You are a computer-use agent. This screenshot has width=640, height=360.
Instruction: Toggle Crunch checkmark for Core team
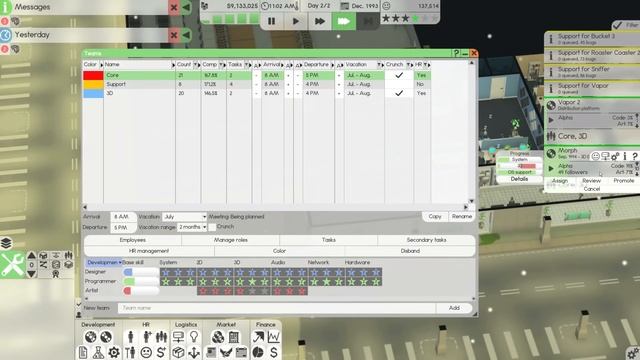(399, 76)
